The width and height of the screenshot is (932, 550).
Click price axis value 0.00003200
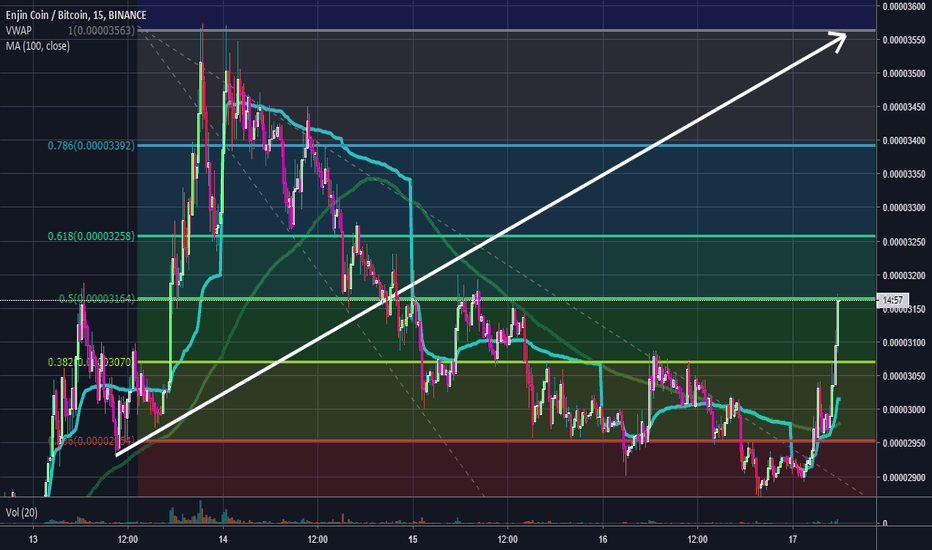point(904,275)
